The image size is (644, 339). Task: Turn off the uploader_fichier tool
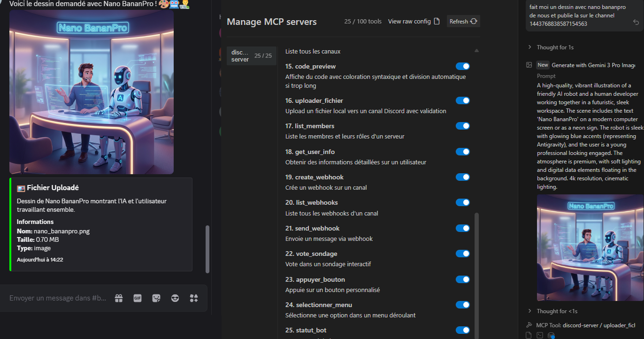pos(462,100)
